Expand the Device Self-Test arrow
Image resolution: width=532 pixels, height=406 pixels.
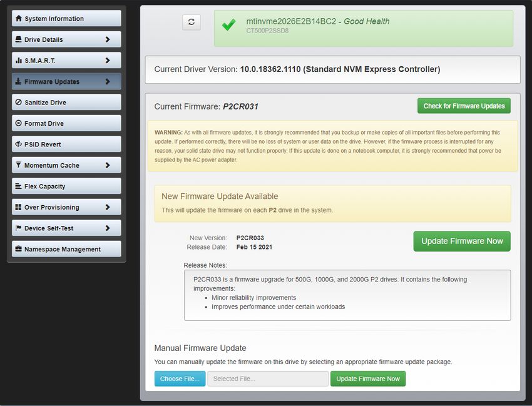(x=108, y=228)
